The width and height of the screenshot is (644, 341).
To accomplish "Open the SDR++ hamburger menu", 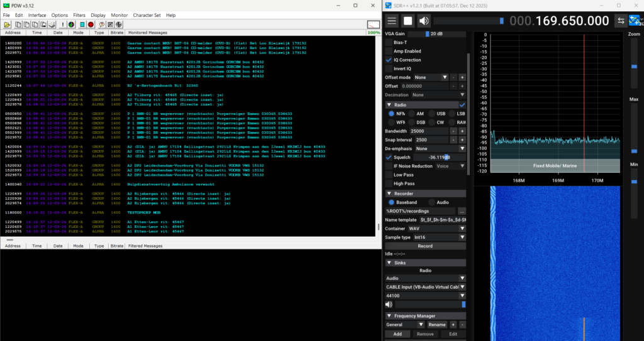I will (392, 21).
